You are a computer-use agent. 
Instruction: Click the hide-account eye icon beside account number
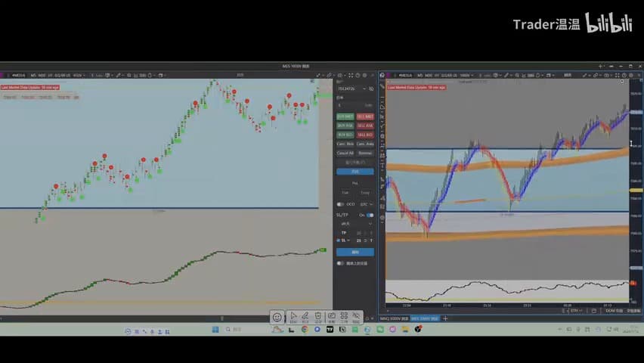(x=371, y=88)
